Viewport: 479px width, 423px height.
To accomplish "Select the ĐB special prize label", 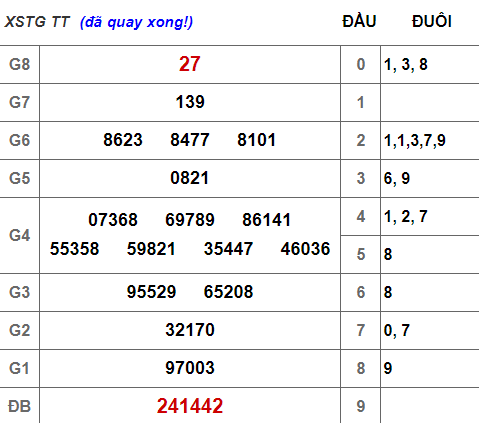I will pyautogui.click(x=19, y=406).
